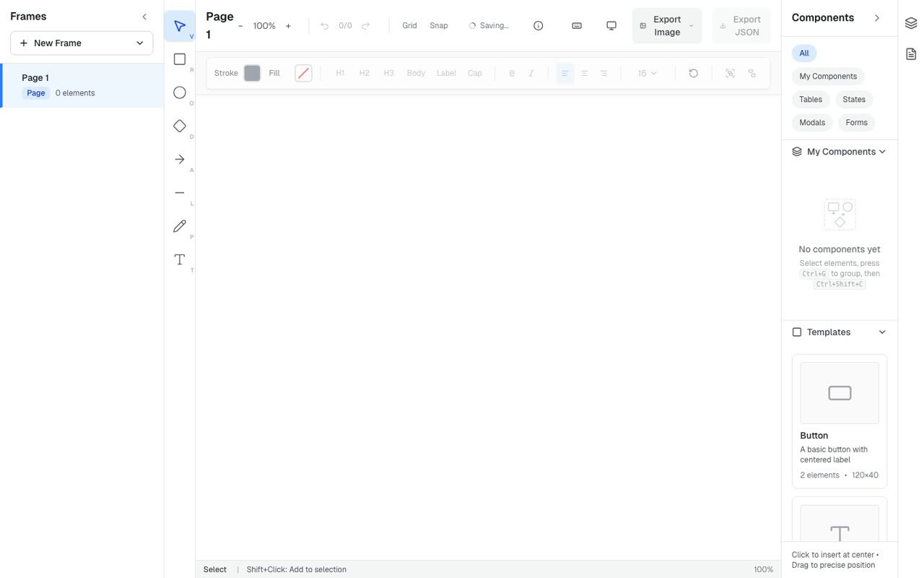This screenshot has height=578, width=924.
Task: Click the Page 1 title
Action: (219, 26)
